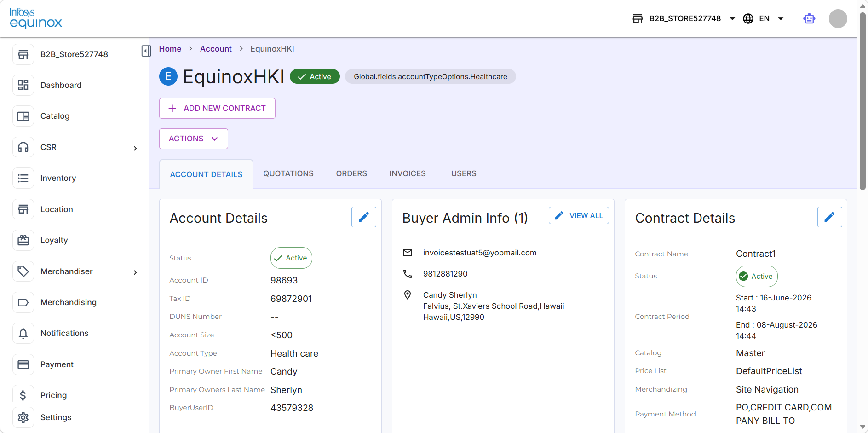Image resolution: width=868 pixels, height=433 pixels.
Task: Expand the Merchandiser submenu chevron
Action: click(135, 272)
